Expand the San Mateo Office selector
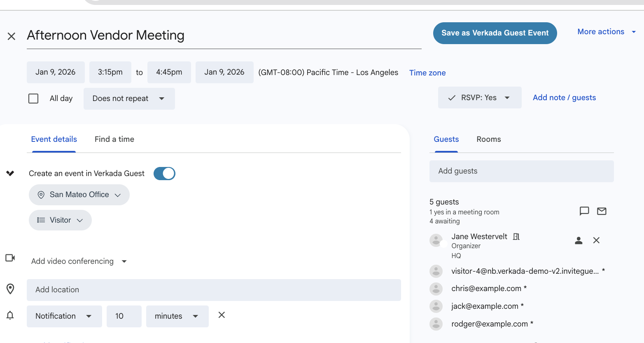This screenshot has width=644, height=343. point(79,195)
